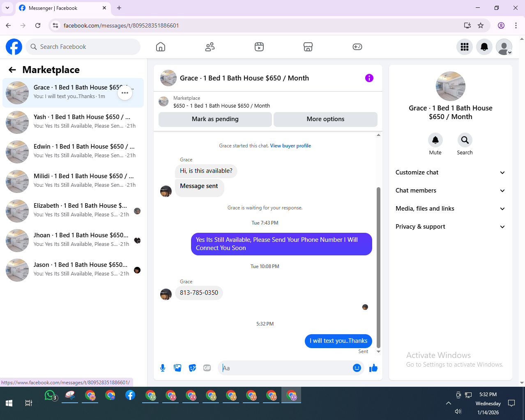Open the emoji picker

(x=357, y=368)
